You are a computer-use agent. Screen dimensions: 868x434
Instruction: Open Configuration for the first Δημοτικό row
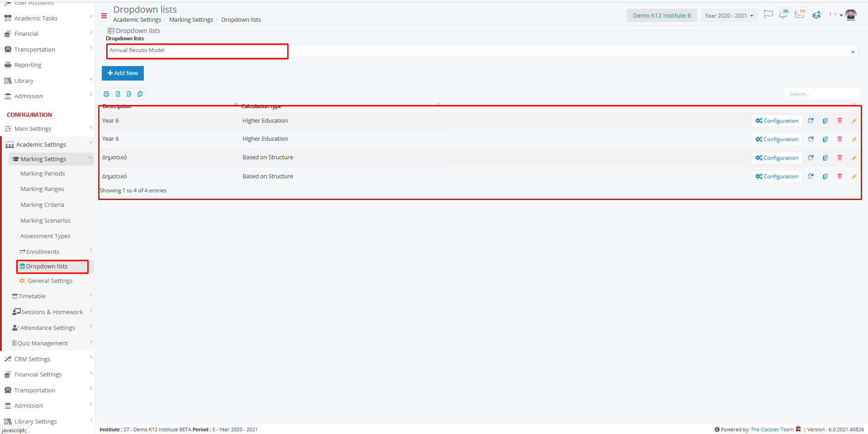tap(776, 157)
